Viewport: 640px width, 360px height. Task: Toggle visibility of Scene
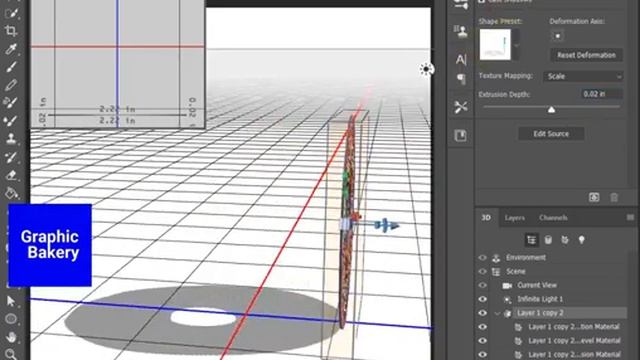482,271
